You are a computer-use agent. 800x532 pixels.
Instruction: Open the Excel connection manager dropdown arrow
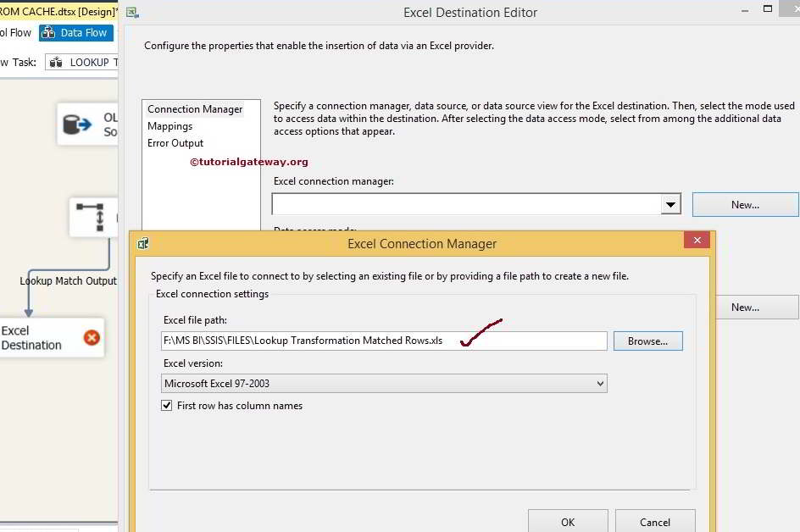pyautogui.click(x=671, y=204)
